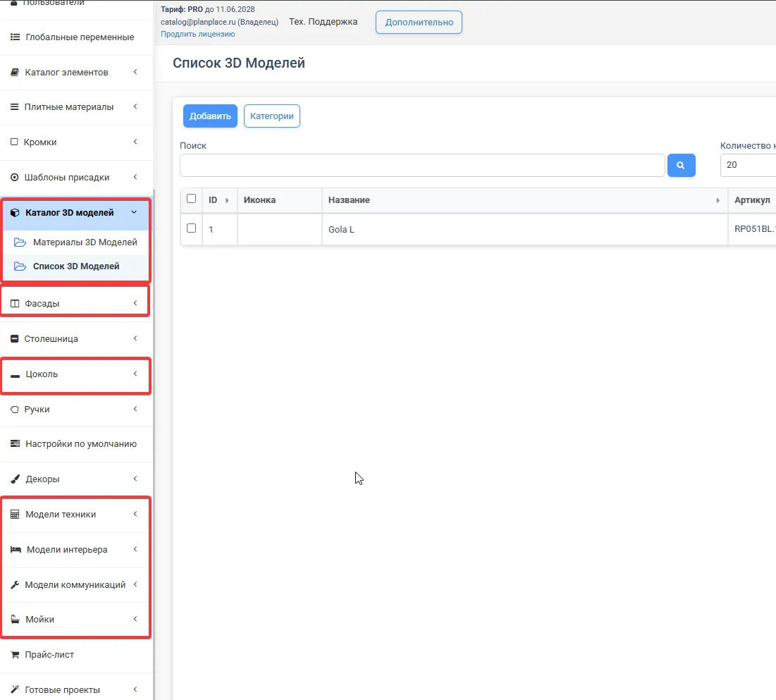Expand Кромки with its chevron
This screenshot has height=700, width=776.
pyautogui.click(x=135, y=142)
